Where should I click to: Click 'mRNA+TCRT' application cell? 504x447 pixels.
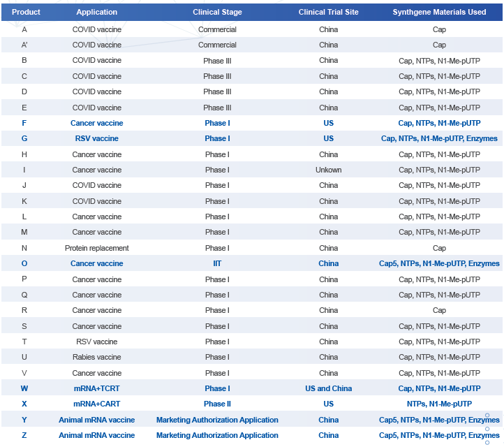[x=97, y=388]
